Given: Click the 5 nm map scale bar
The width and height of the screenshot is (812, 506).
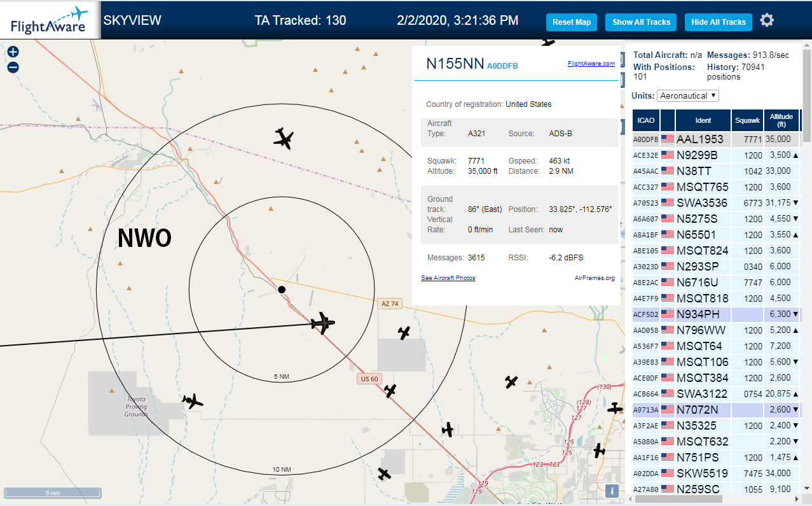Looking at the screenshot, I should pos(53,493).
